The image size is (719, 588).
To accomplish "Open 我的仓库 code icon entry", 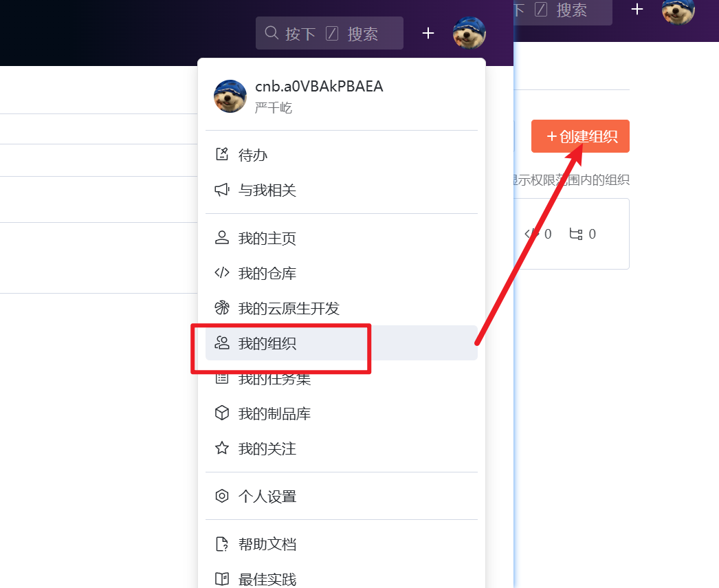I will click(x=267, y=274).
